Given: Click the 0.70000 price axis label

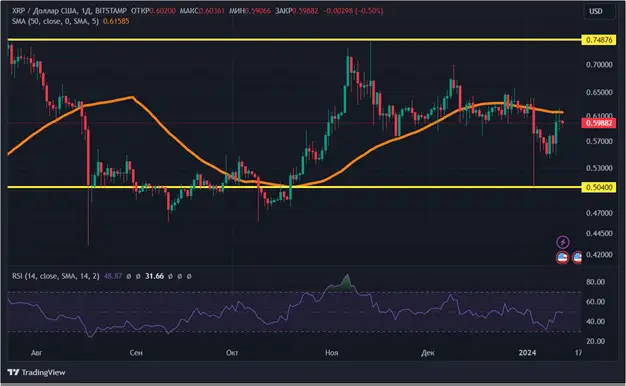Looking at the screenshot, I should click(x=599, y=65).
